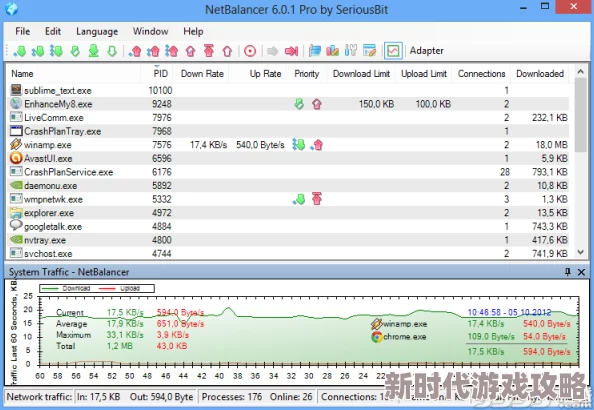
Task: Sort list by PID column header
Action: point(157,74)
